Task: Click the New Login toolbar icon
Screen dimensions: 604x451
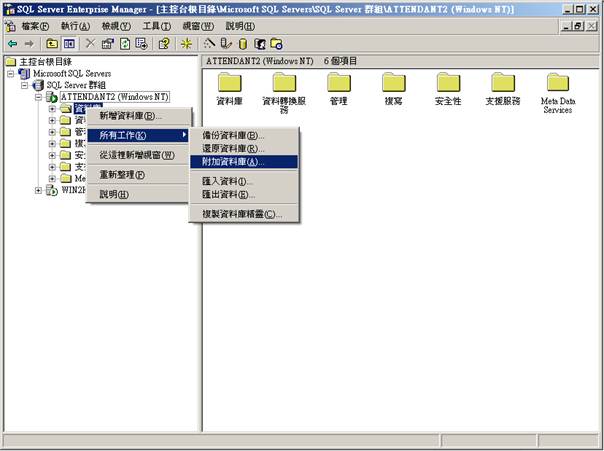Action: point(260,44)
